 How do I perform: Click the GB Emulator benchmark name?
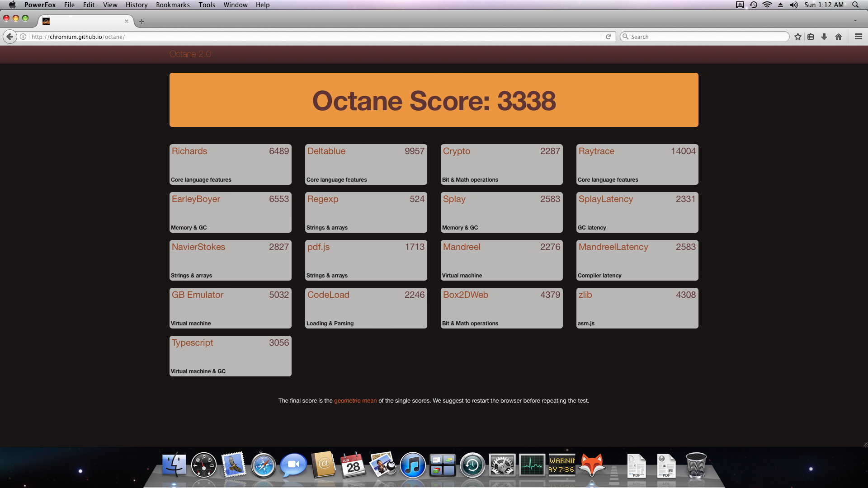(x=198, y=295)
